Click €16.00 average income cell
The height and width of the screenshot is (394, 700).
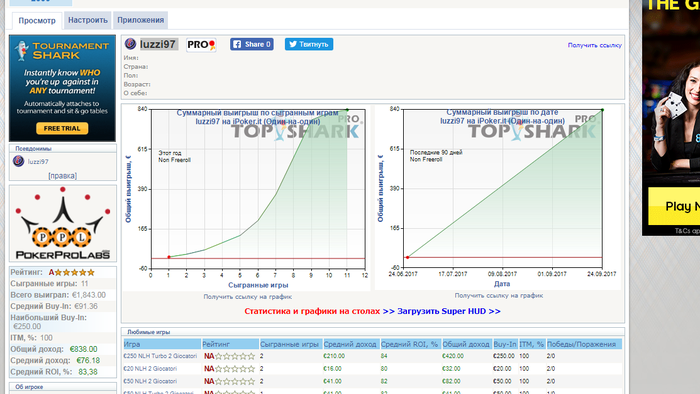[x=333, y=369]
